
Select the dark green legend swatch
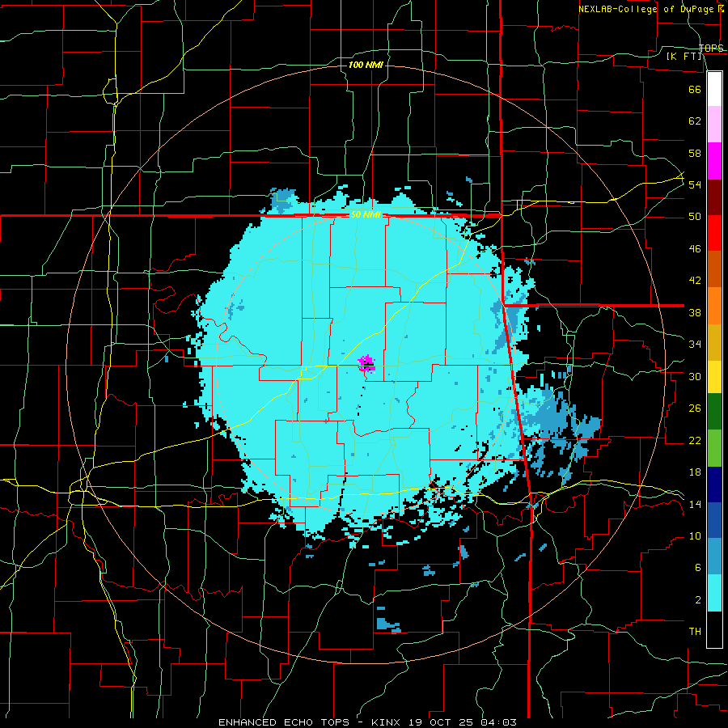click(x=714, y=411)
